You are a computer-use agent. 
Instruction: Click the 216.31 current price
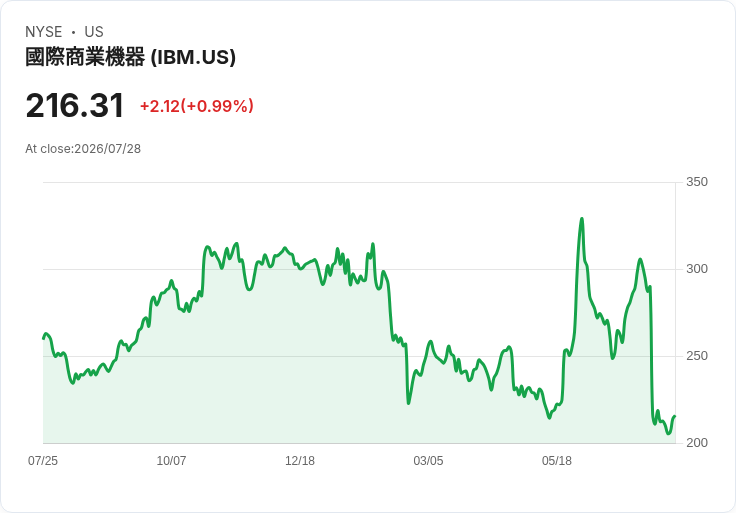pos(75,105)
